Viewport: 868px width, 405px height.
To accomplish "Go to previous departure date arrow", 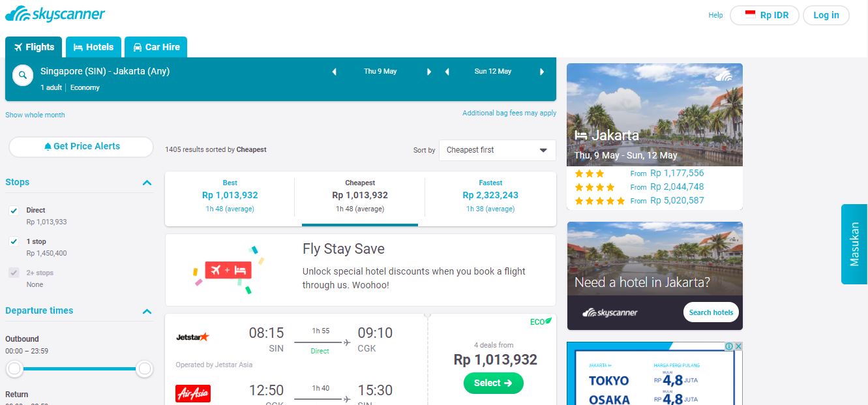I will [335, 72].
